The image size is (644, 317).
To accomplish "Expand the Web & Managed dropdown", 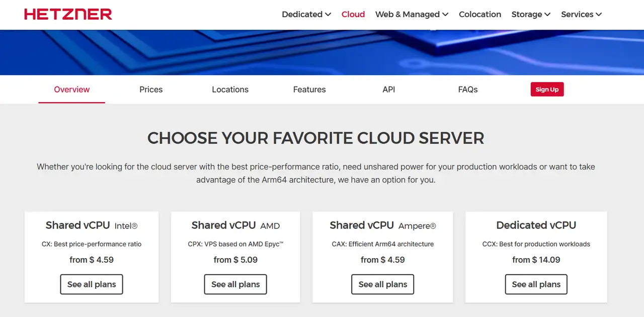I will [x=412, y=14].
